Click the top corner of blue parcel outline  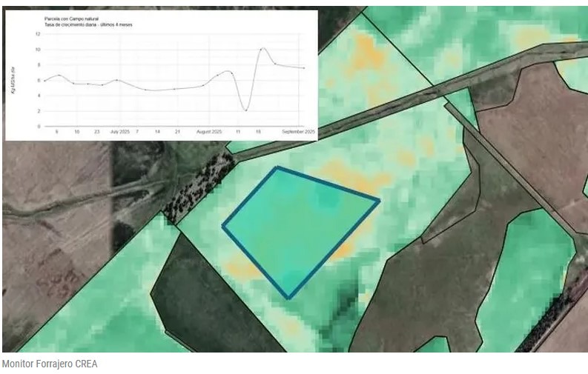pyautogui.click(x=277, y=167)
